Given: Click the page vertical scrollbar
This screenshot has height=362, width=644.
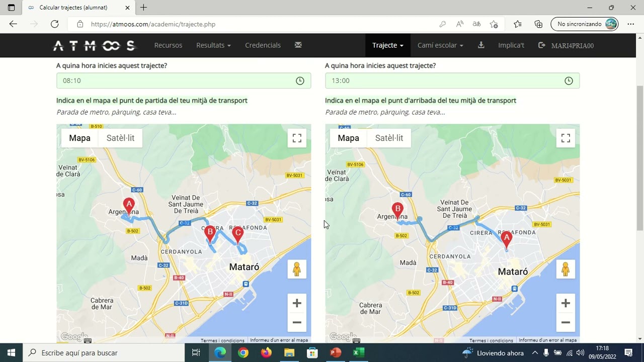Looking at the screenshot, I should click(x=640, y=158).
